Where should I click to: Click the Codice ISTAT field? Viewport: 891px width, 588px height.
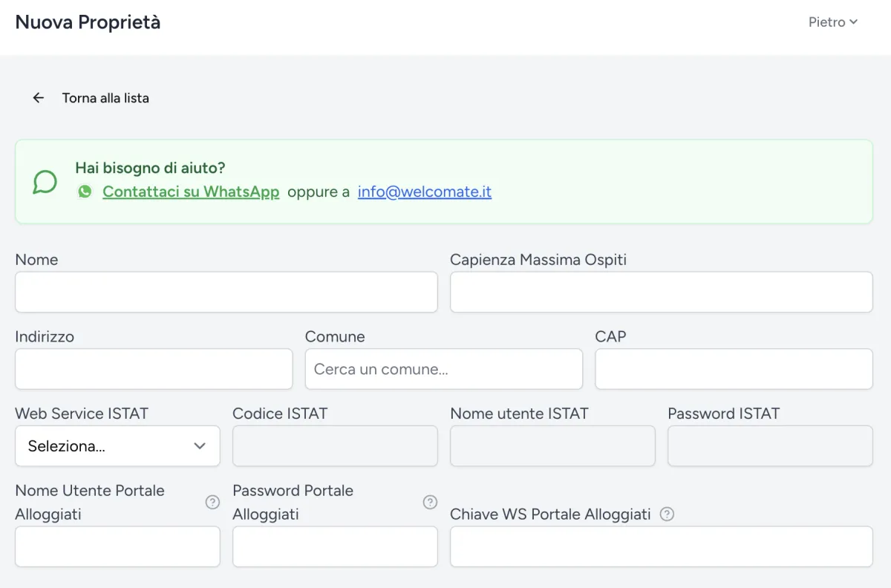coord(335,446)
